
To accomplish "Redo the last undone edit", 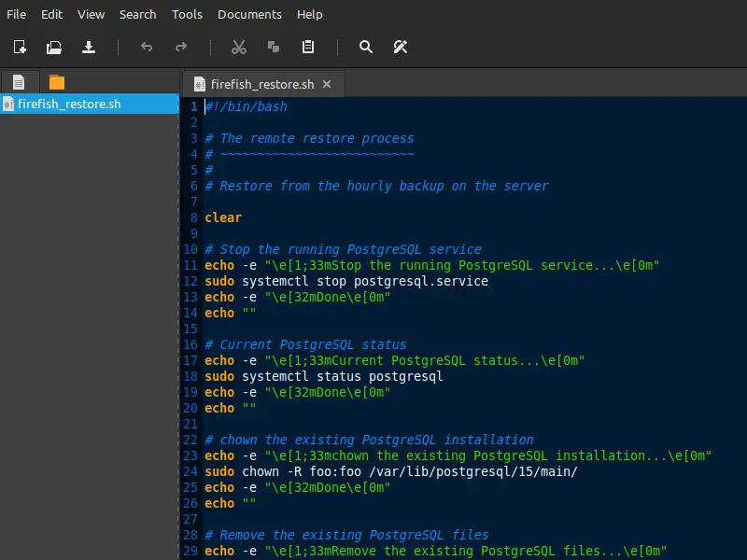I will (181, 47).
